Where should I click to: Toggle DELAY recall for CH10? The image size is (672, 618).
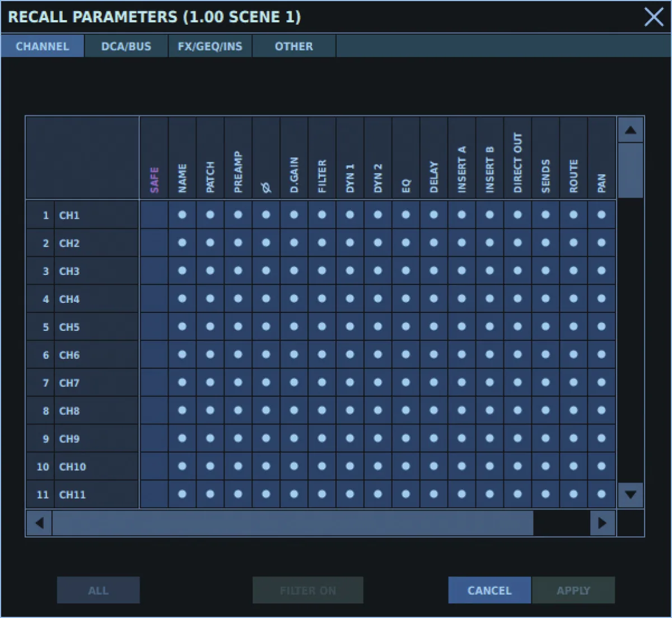434,467
